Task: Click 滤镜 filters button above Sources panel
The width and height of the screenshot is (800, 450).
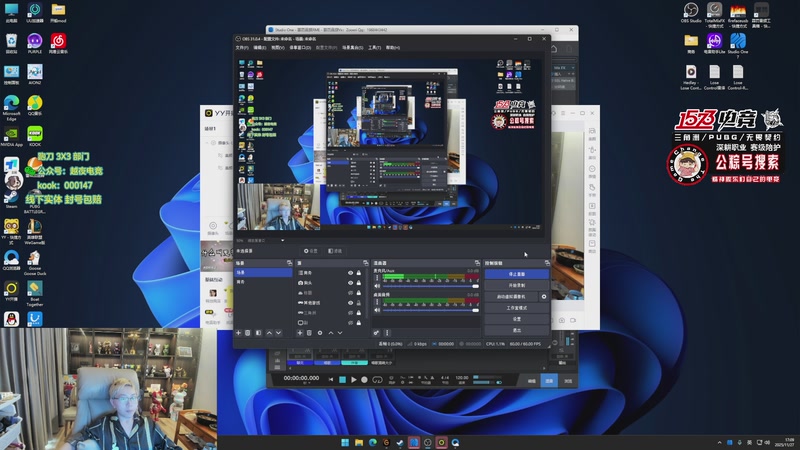Action: click(335, 251)
